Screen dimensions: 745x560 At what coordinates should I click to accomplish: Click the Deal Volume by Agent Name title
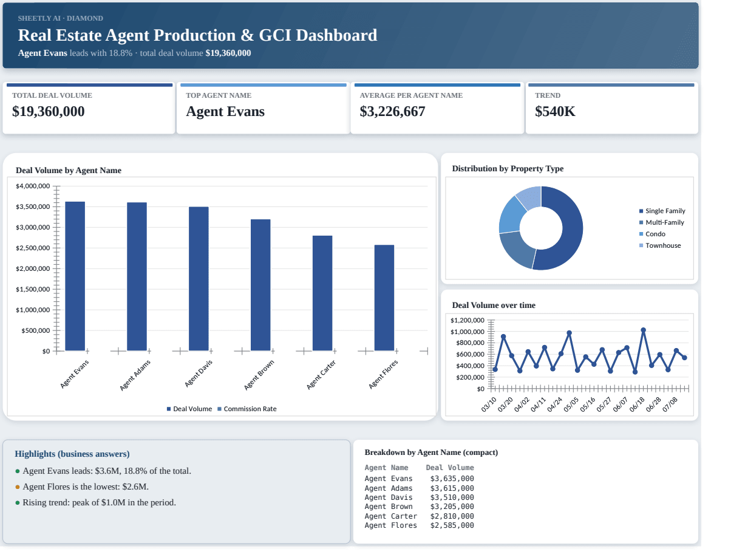point(69,171)
